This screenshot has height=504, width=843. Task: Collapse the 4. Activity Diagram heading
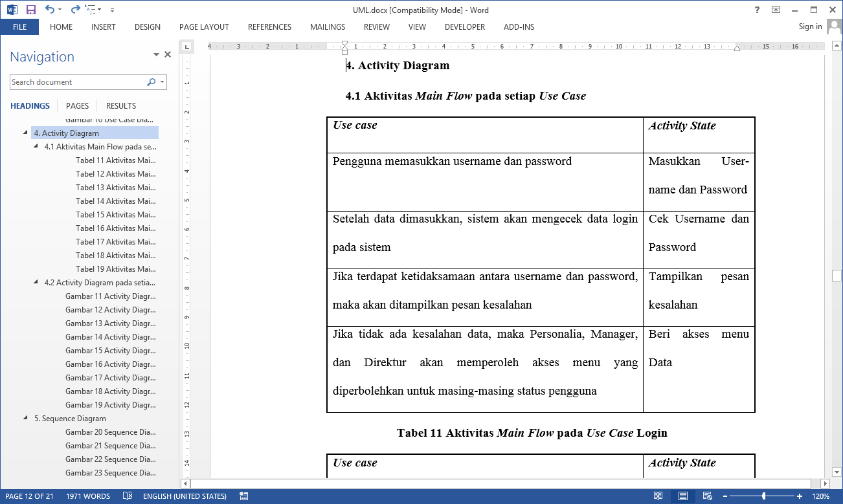coord(25,133)
